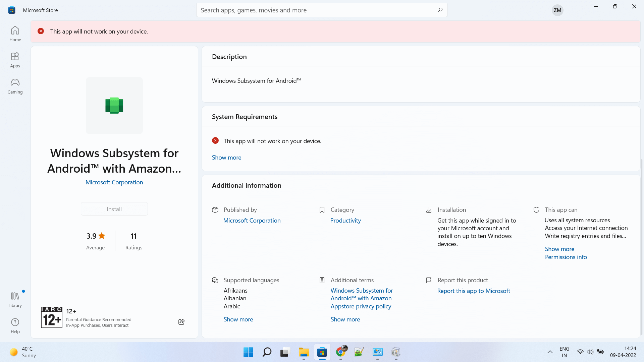Expand Show more under System Requirements

click(x=226, y=157)
